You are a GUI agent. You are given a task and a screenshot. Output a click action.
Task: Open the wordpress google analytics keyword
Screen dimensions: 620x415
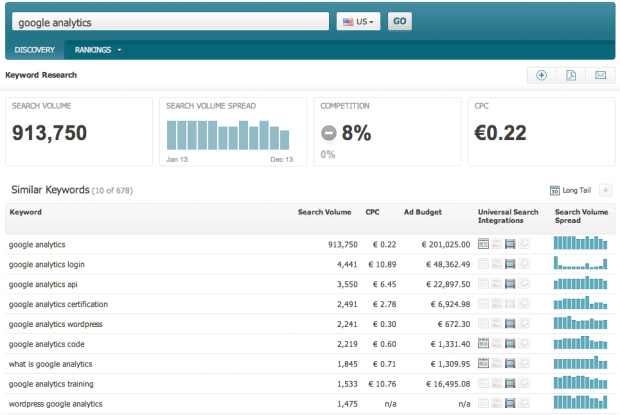[55, 404]
